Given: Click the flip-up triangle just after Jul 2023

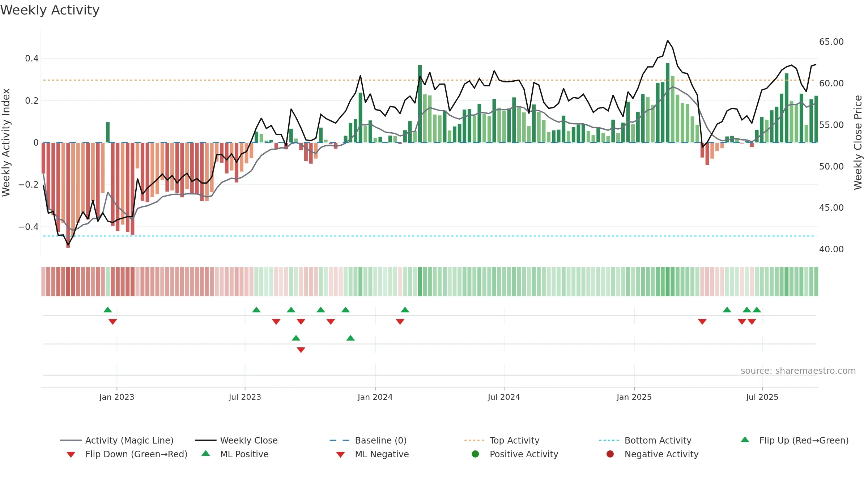Looking at the screenshot, I should pyautogui.click(x=256, y=310).
